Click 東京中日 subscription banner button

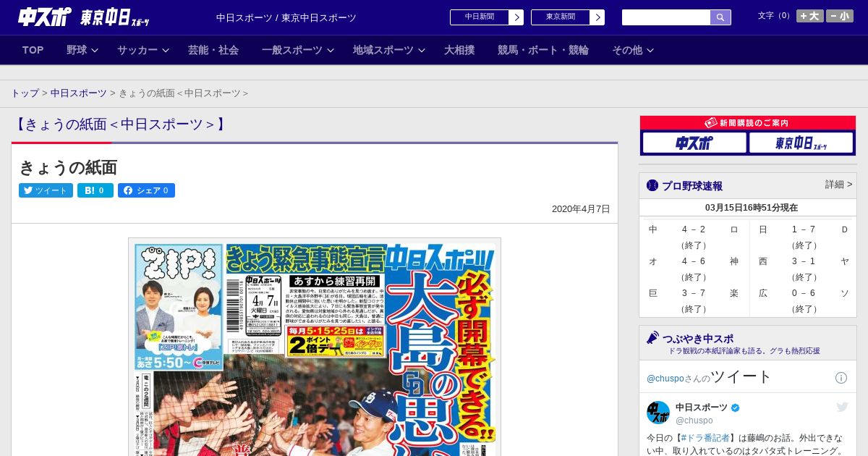(801, 143)
